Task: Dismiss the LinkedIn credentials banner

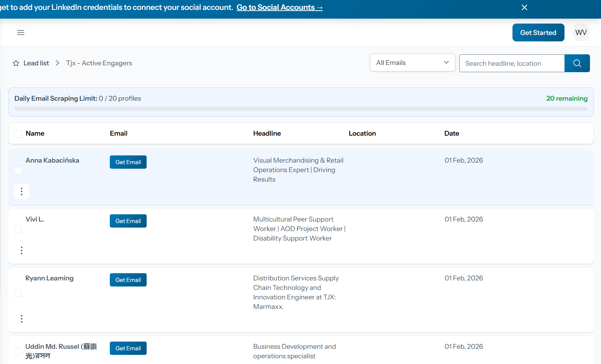Action: pos(524,8)
